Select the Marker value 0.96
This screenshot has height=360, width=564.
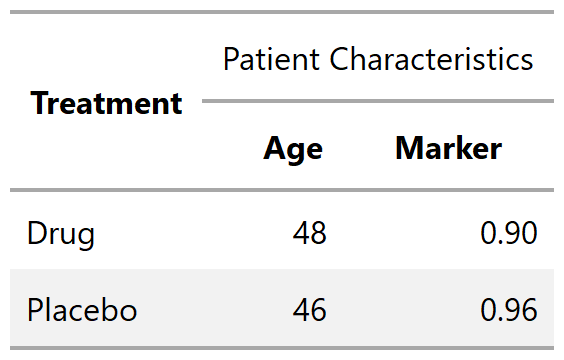tap(509, 310)
